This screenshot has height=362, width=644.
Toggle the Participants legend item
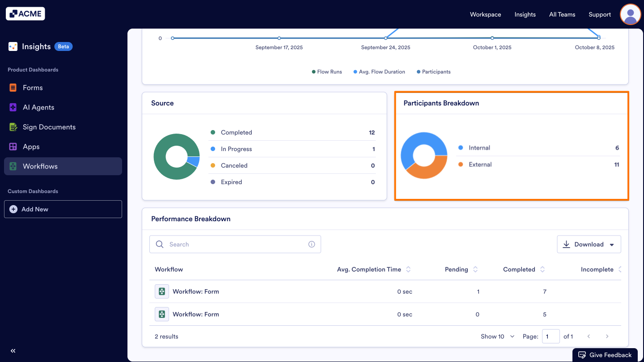tap(433, 72)
